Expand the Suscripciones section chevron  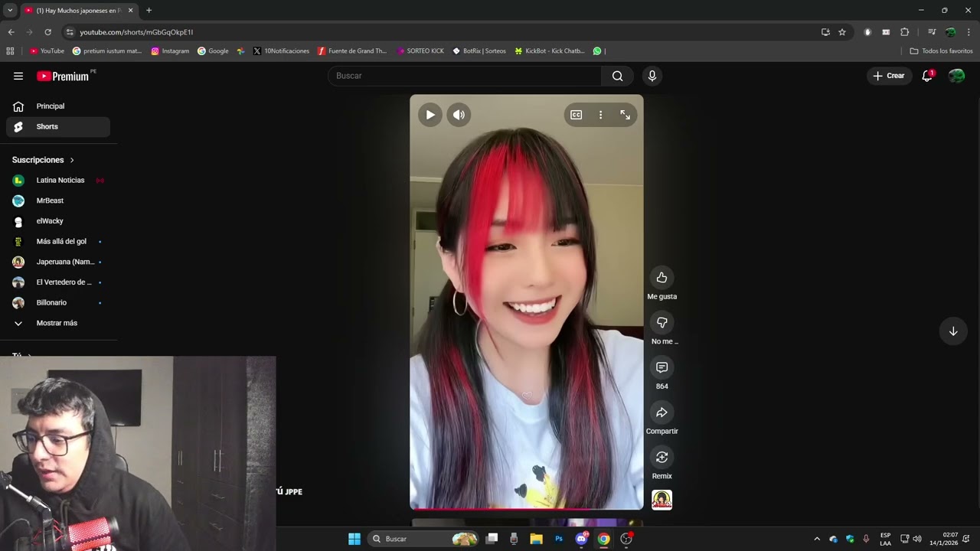(72, 160)
